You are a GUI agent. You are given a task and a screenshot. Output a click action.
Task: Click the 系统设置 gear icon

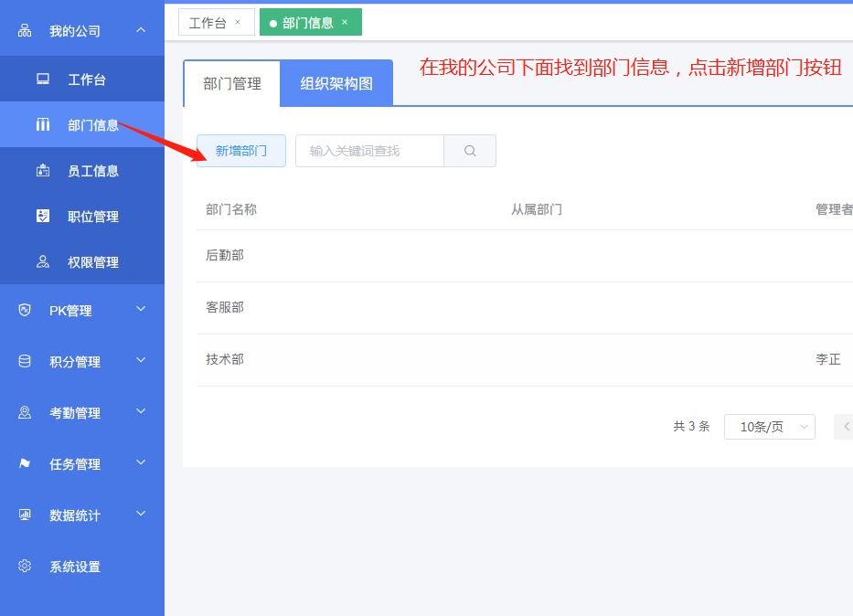[x=25, y=566]
